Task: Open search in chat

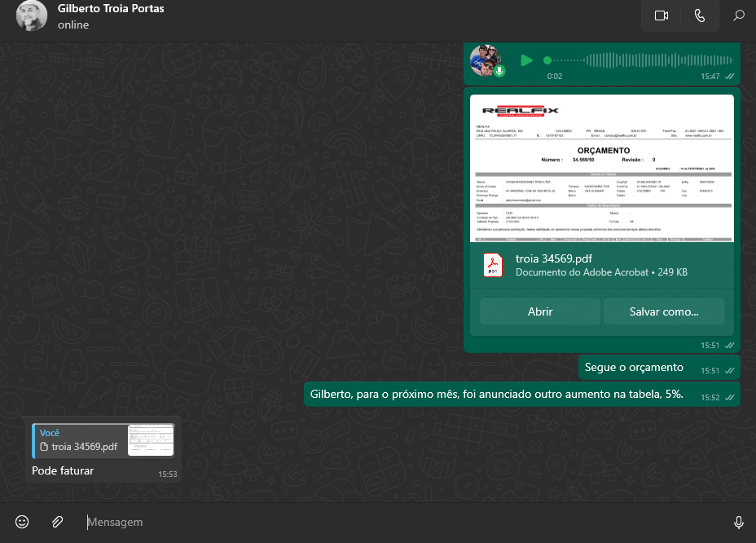Action: pyautogui.click(x=738, y=15)
